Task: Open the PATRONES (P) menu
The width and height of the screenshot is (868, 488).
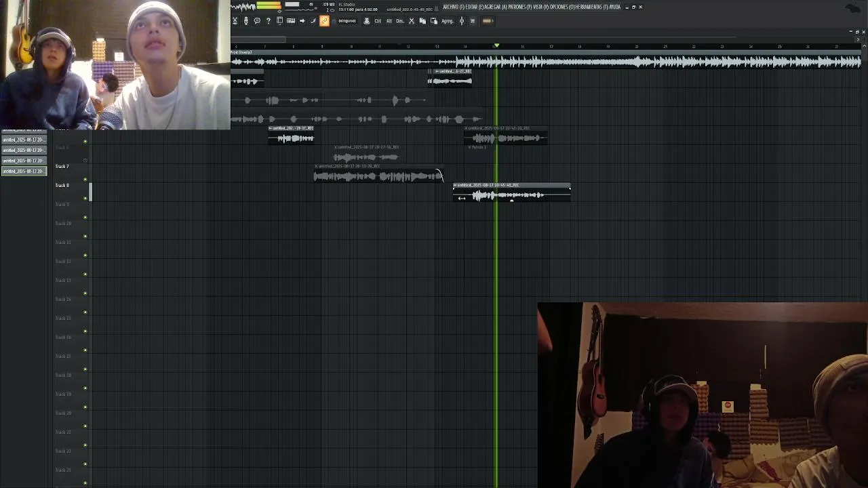Action: coord(520,7)
